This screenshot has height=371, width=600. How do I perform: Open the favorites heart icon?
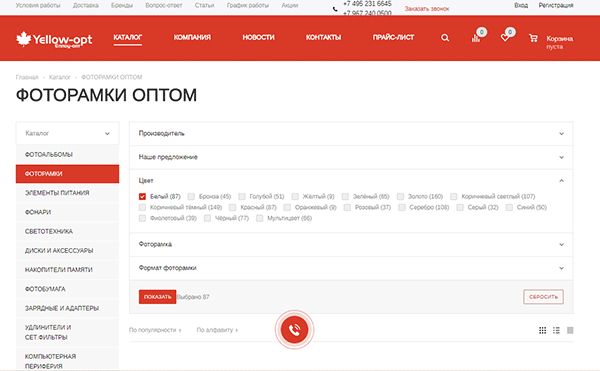[x=505, y=38]
